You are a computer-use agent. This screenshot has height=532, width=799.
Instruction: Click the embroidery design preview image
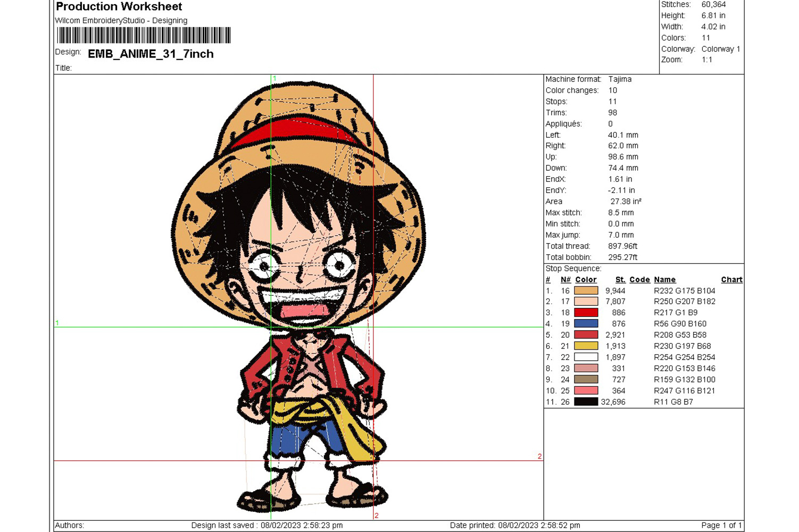(298, 297)
